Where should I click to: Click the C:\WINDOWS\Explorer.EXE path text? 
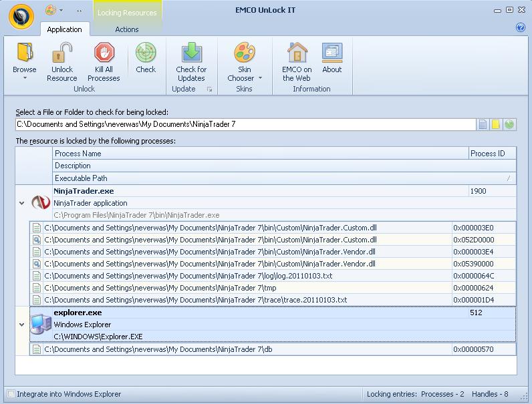98,337
